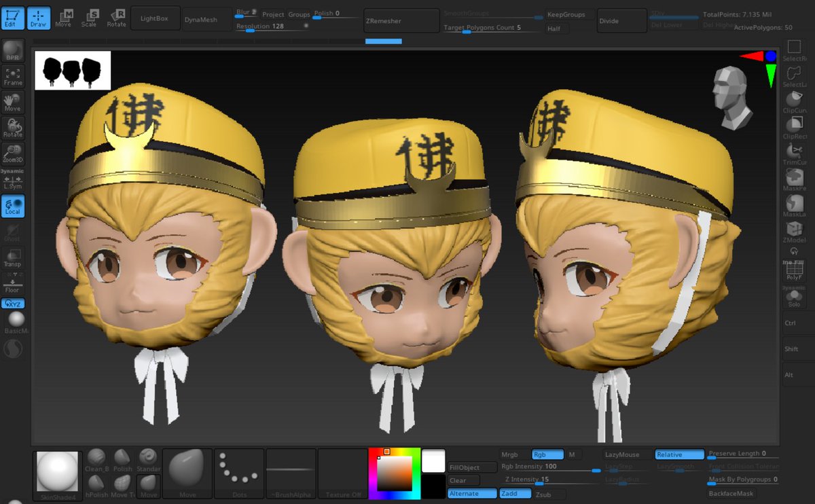
Task: Click the Project button
Action: (273, 14)
